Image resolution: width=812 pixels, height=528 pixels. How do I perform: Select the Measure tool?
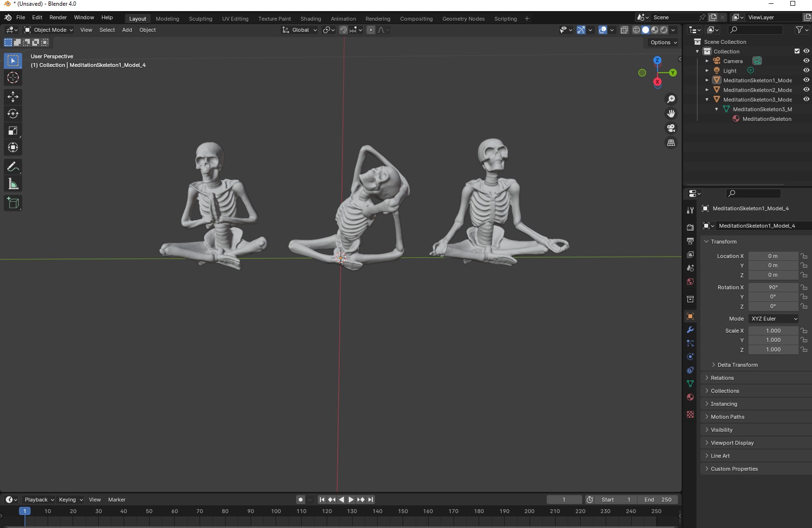[x=13, y=184]
